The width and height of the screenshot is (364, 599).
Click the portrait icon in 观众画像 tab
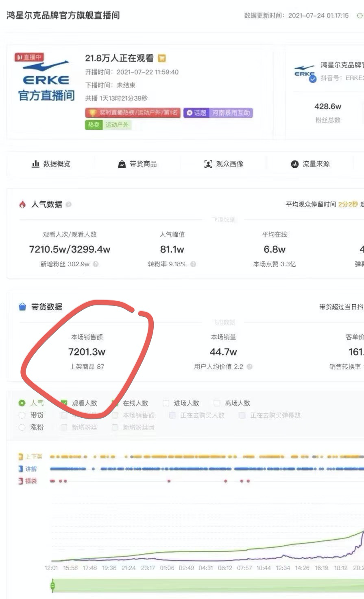208,164
